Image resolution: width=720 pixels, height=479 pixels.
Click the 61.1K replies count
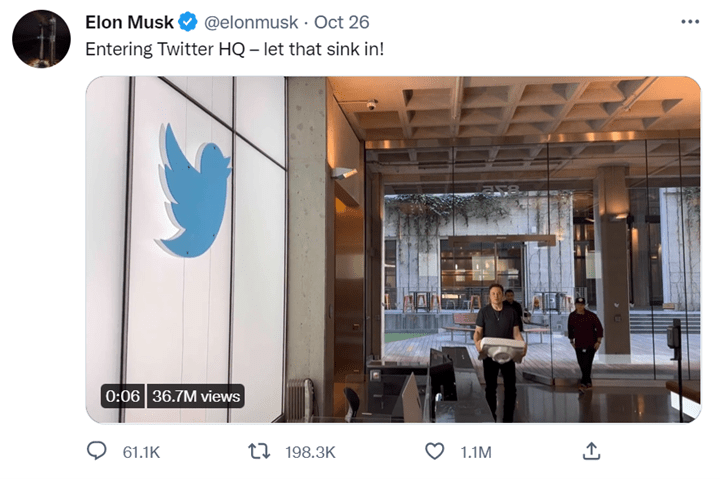(x=141, y=453)
